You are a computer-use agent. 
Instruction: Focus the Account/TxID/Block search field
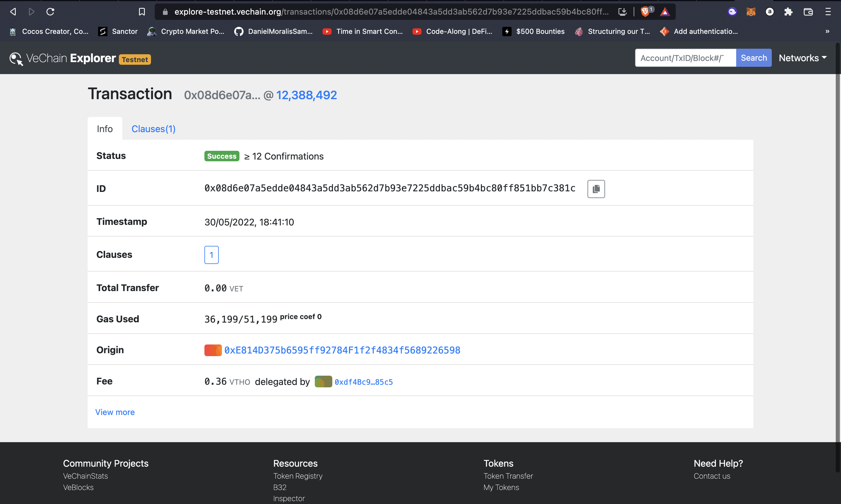tap(685, 58)
